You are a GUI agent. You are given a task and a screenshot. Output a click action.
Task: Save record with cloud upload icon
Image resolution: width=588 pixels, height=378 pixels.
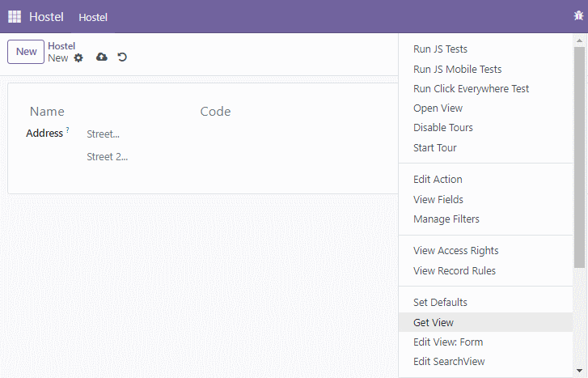pyautogui.click(x=102, y=57)
